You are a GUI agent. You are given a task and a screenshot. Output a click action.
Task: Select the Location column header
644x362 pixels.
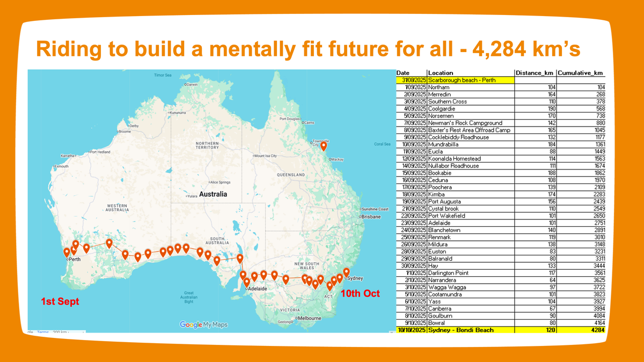pyautogui.click(x=441, y=73)
